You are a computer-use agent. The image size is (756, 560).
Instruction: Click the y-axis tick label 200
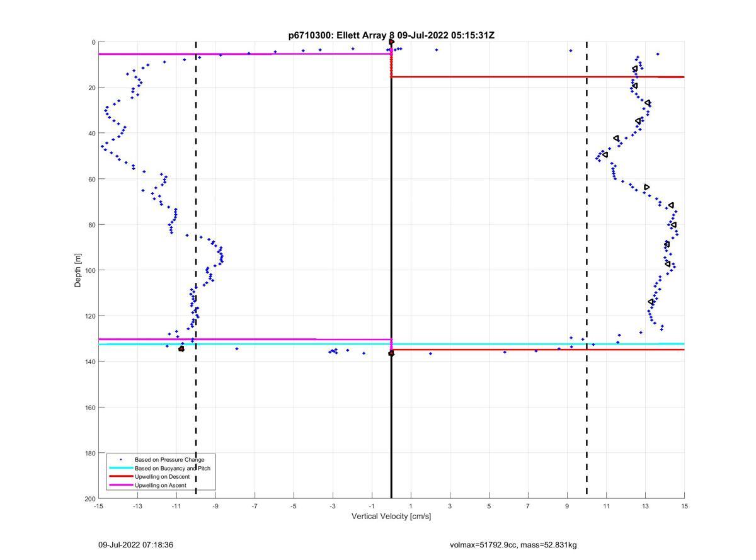(89, 499)
